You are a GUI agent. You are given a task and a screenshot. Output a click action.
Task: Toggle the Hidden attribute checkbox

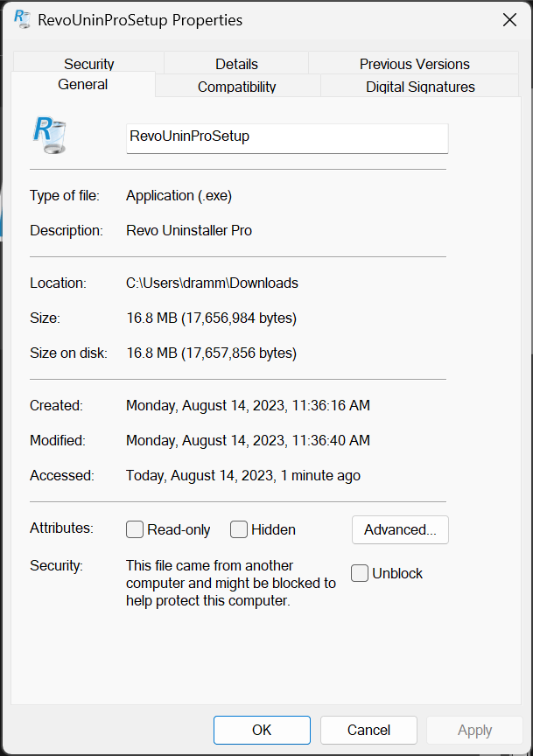[x=239, y=529]
